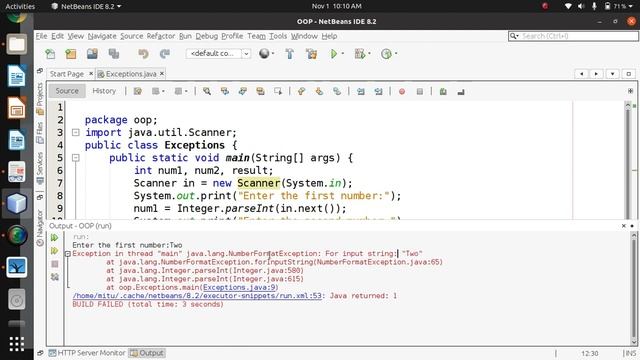Profile the project from toolbar
The image size is (640, 360).
pos(386,54)
